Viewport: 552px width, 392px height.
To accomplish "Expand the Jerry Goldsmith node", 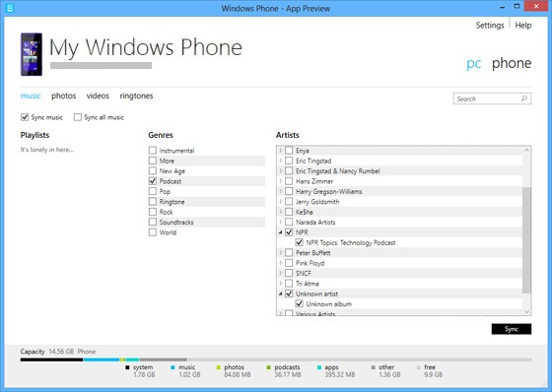I will pos(281,202).
